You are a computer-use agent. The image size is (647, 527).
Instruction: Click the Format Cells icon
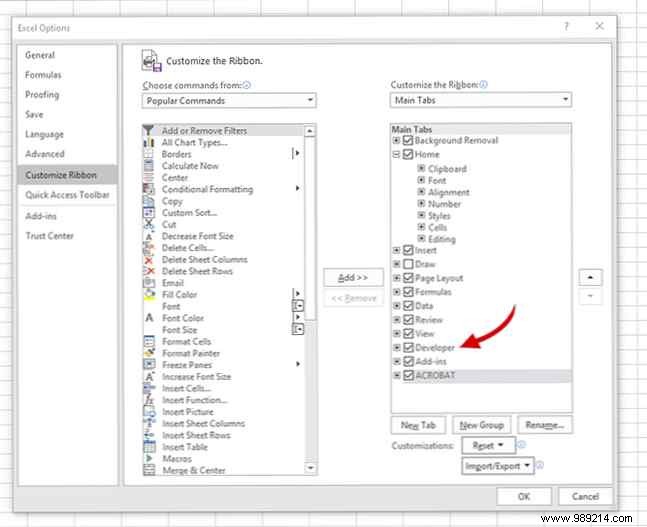149,341
